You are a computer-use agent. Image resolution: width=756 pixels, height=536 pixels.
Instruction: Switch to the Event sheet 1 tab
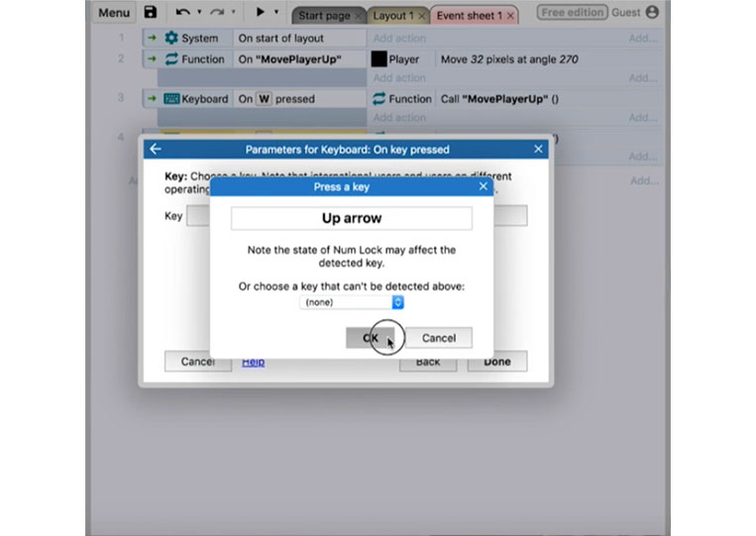(469, 16)
